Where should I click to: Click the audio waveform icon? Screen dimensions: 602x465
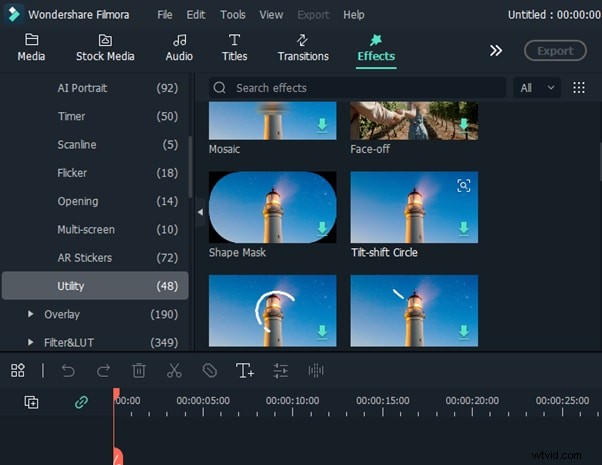click(x=316, y=371)
